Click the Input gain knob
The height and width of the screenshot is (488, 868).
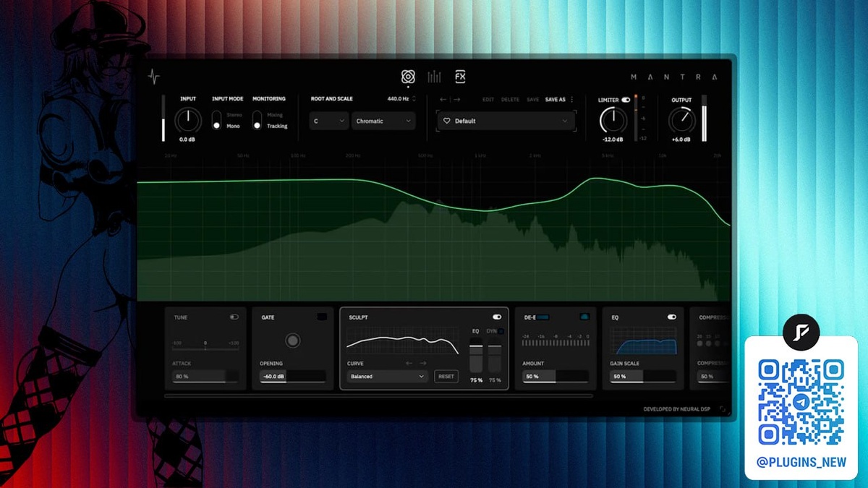click(188, 120)
